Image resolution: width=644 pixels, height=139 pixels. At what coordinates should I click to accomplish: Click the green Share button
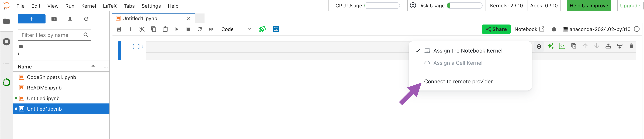496,29
